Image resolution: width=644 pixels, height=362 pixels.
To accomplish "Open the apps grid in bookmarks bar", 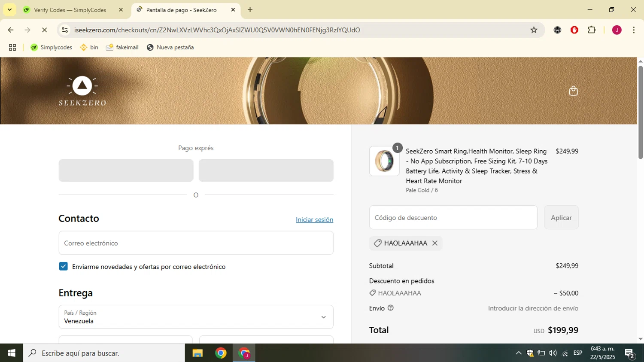I will click(12, 47).
